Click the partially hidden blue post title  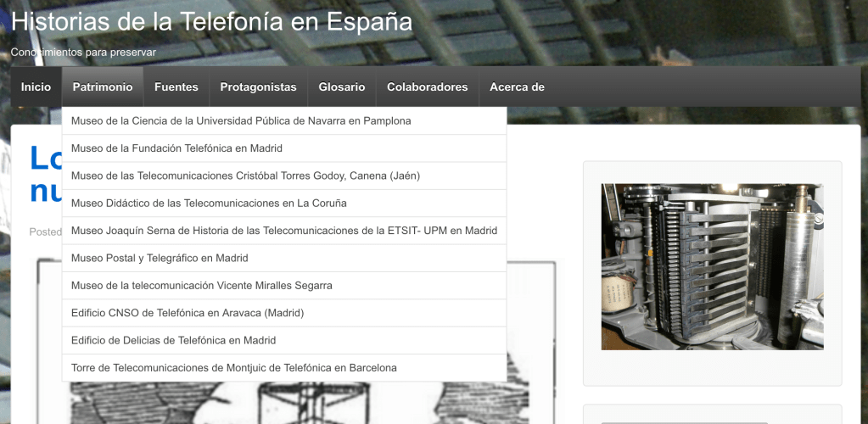coord(44,174)
